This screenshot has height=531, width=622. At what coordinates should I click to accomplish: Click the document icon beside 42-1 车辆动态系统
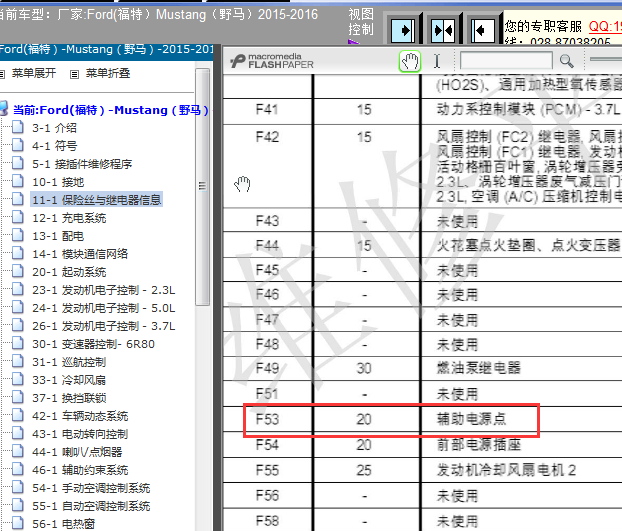coord(17,415)
